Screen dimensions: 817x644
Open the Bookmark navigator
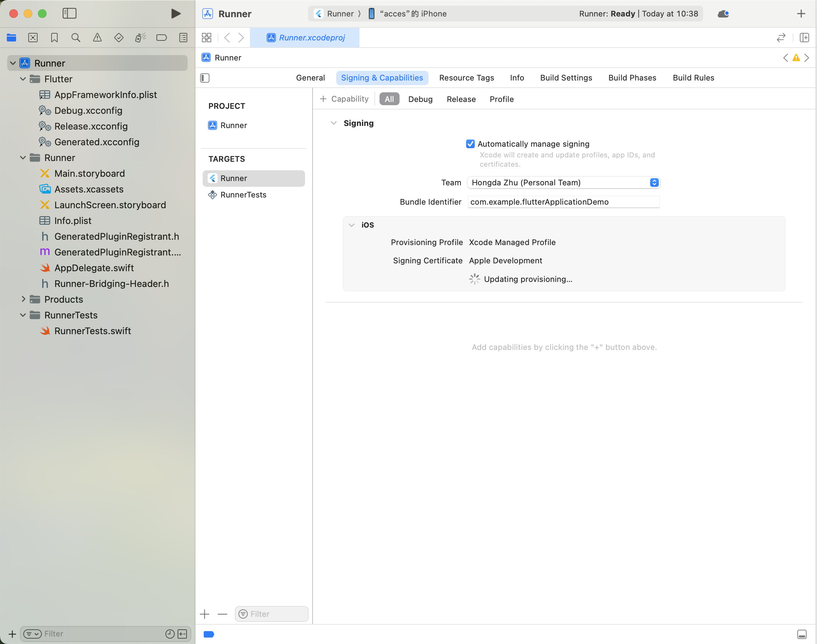point(54,38)
